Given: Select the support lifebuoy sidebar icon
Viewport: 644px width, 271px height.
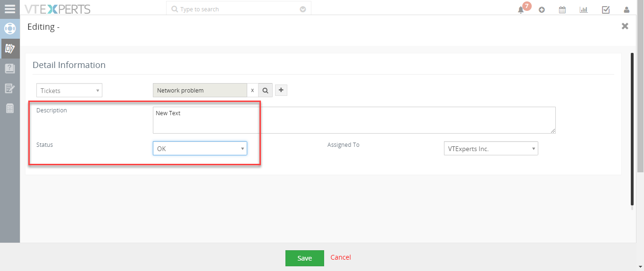Looking at the screenshot, I should (x=10, y=28).
